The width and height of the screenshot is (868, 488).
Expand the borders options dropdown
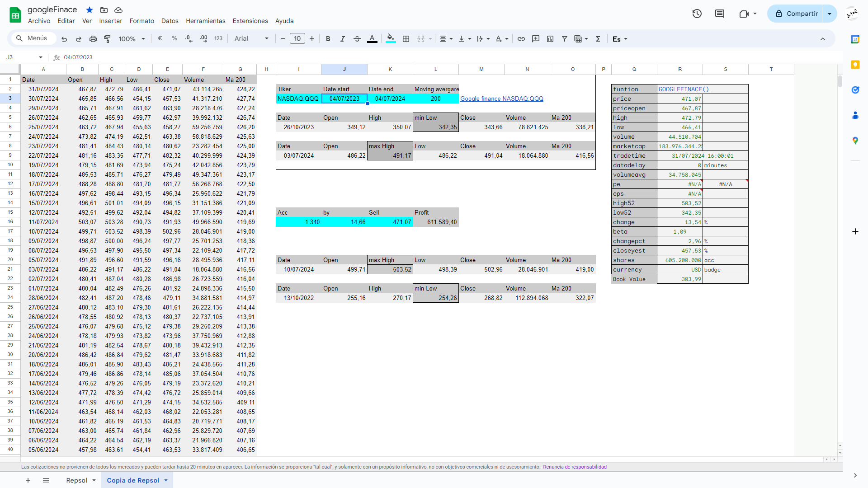(x=406, y=39)
